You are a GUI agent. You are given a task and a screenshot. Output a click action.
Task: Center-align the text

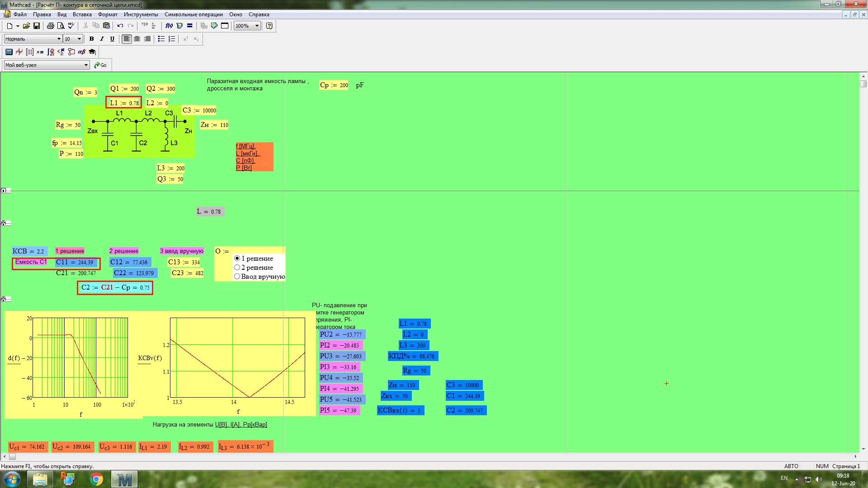tap(137, 39)
